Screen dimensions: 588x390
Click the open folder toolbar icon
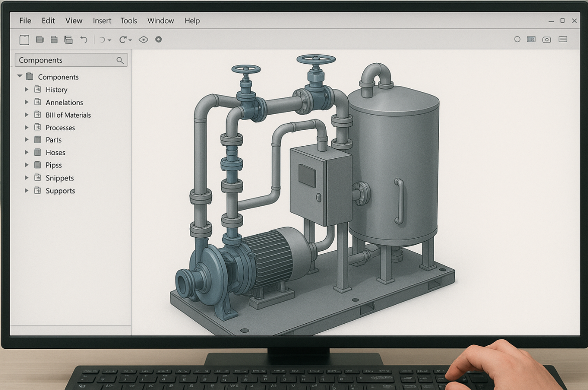click(40, 40)
